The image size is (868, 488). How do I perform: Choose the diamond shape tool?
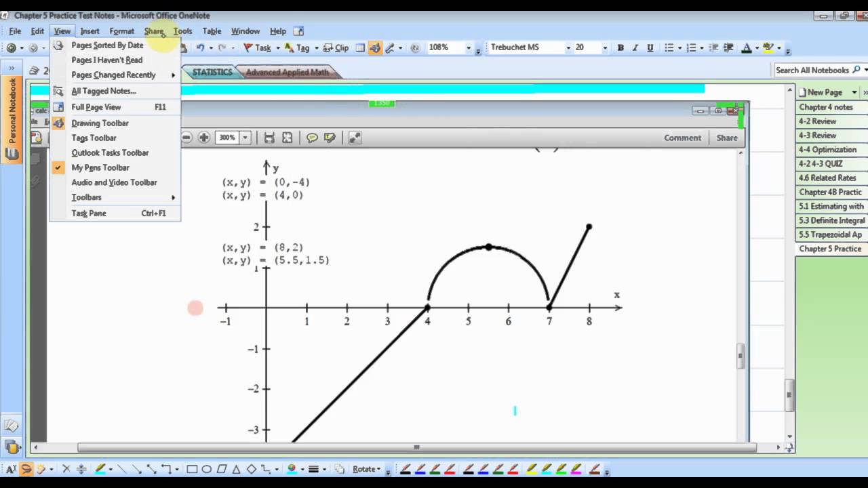point(252,469)
